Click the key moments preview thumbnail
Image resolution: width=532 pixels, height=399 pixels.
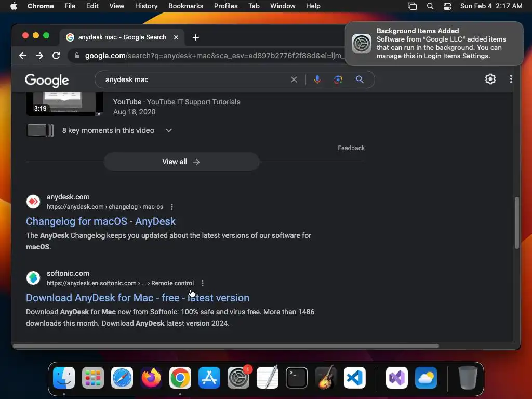click(x=40, y=130)
